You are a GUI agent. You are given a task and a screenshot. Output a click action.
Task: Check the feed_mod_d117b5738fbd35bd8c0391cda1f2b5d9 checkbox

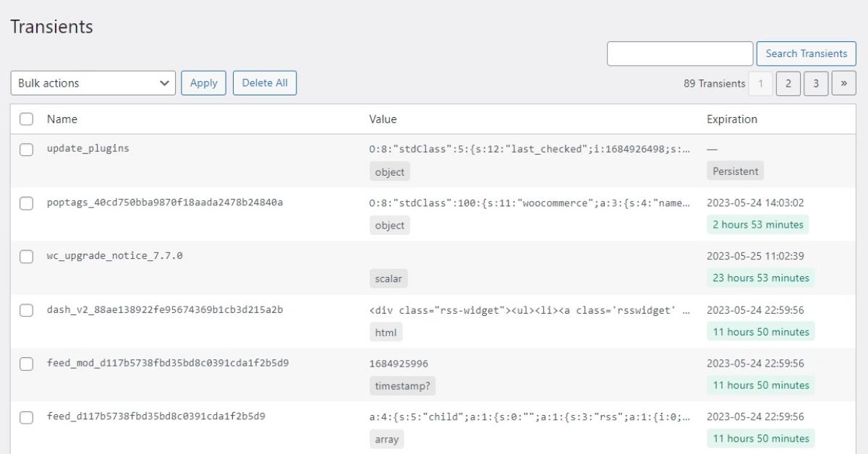[x=26, y=364]
